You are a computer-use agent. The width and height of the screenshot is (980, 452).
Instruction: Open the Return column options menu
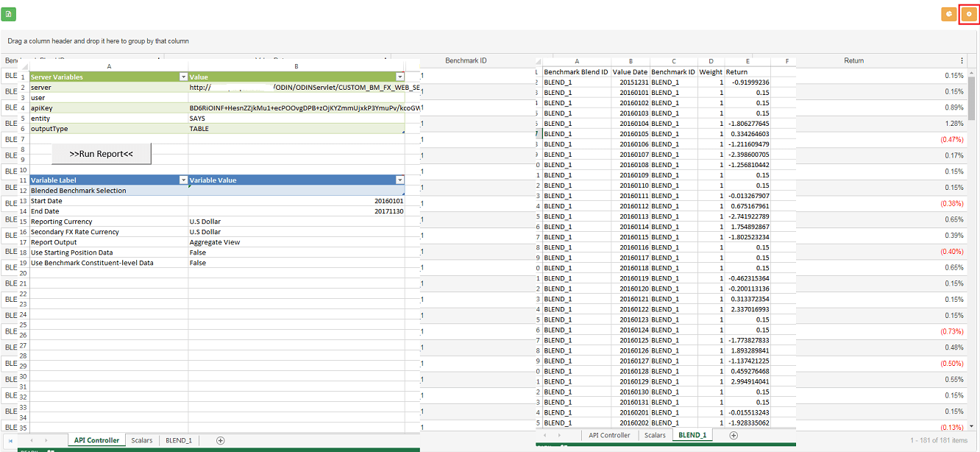click(x=962, y=60)
